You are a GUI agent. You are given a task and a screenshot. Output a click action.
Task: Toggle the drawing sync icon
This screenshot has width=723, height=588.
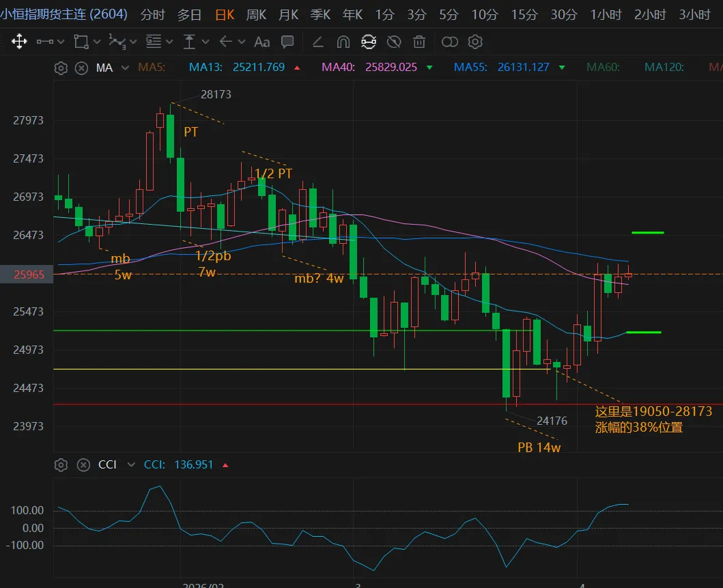[x=369, y=42]
